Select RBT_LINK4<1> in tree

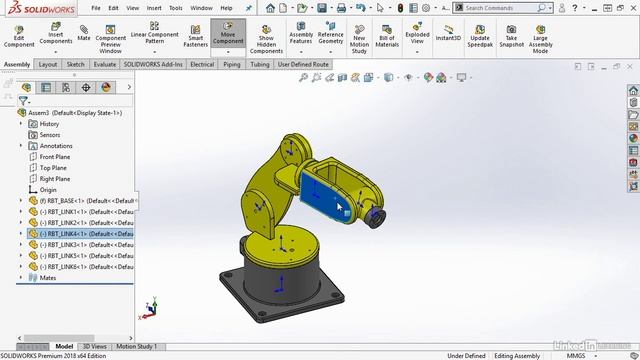[80, 233]
